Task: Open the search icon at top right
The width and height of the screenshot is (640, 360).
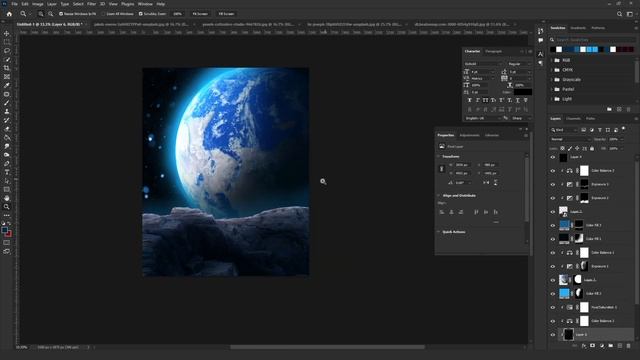Action: click(619, 14)
